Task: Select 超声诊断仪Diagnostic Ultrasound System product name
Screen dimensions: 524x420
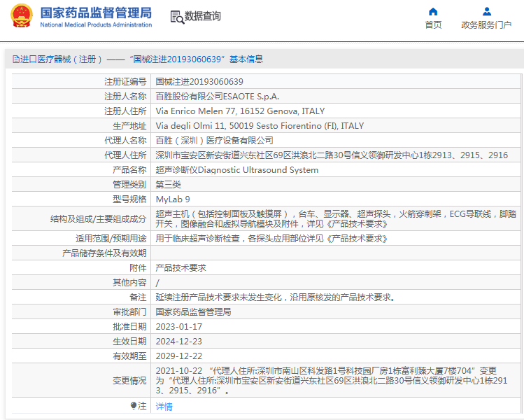Action: (237, 170)
